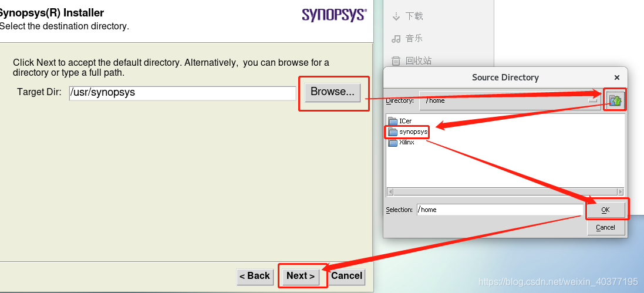Image resolution: width=644 pixels, height=293 pixels.
Task: Click the ICer folder icon
Action: click(x=393, y=121)
